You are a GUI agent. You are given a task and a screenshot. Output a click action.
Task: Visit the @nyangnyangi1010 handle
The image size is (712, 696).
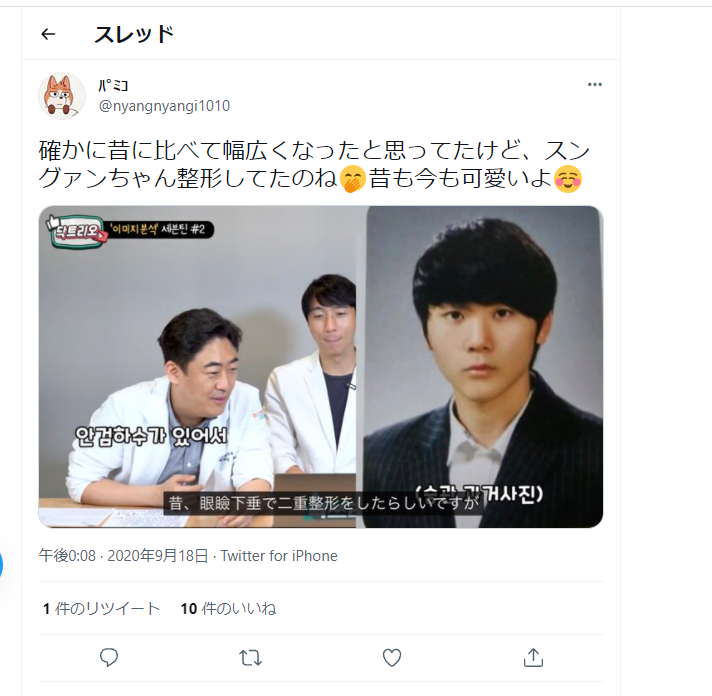point(164,106)
